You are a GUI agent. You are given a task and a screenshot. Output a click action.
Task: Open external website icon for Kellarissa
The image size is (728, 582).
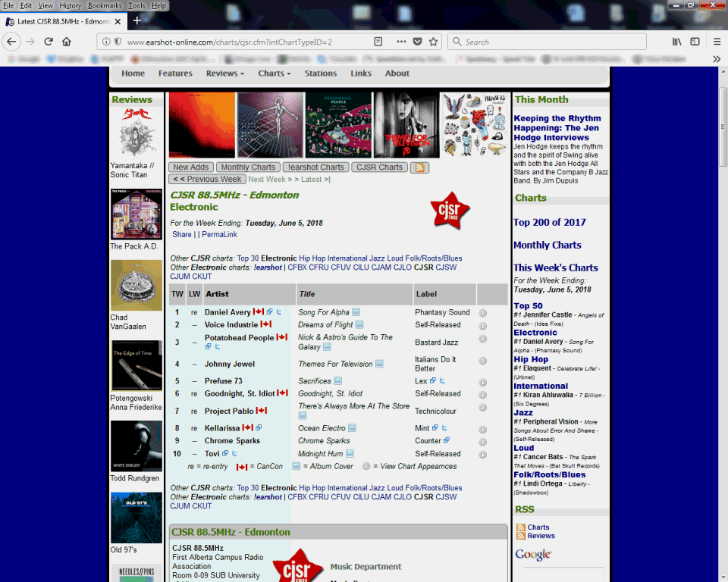tap(259, 427)
